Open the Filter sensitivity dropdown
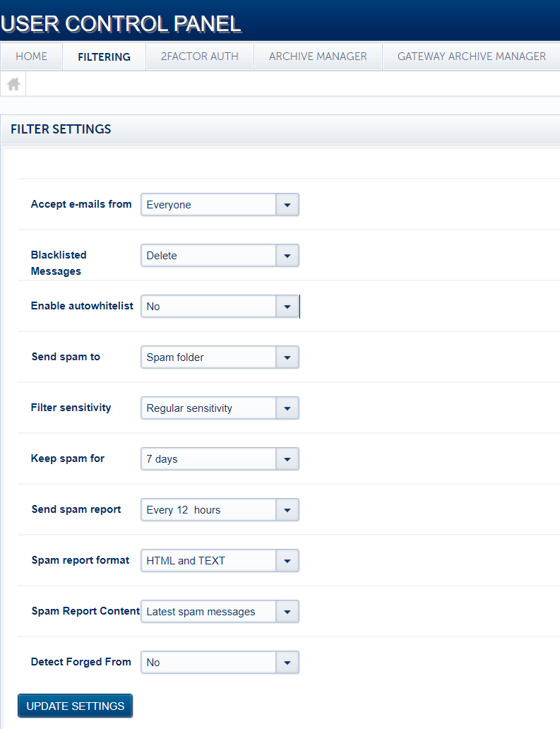Image resolution: width=560 pixels, height=729 pixels. (x=287, y=408)
